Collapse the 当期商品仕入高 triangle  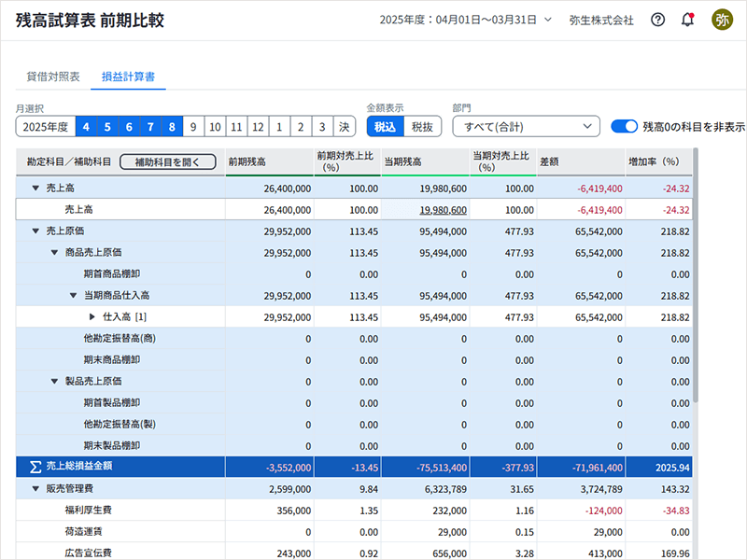[73, 295]
